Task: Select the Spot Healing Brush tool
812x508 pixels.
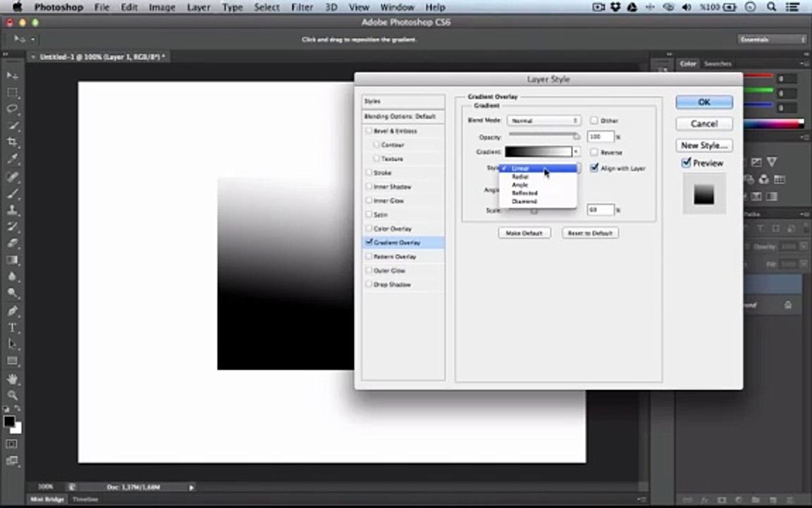Action: coord(13,176)
